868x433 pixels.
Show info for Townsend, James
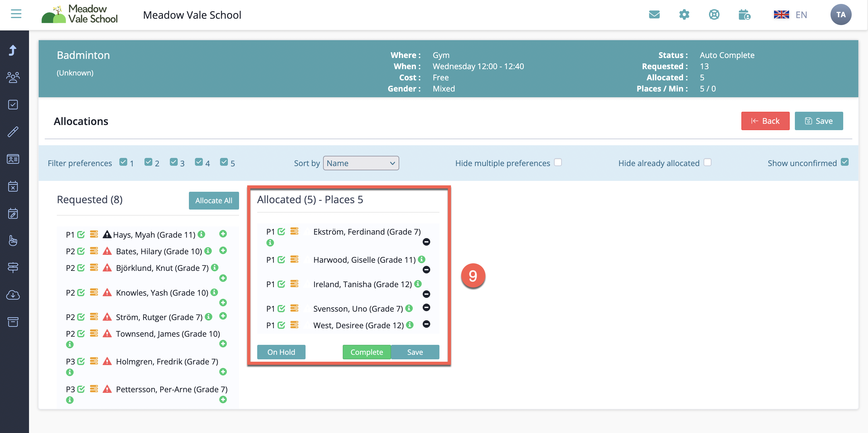point(70,344)
